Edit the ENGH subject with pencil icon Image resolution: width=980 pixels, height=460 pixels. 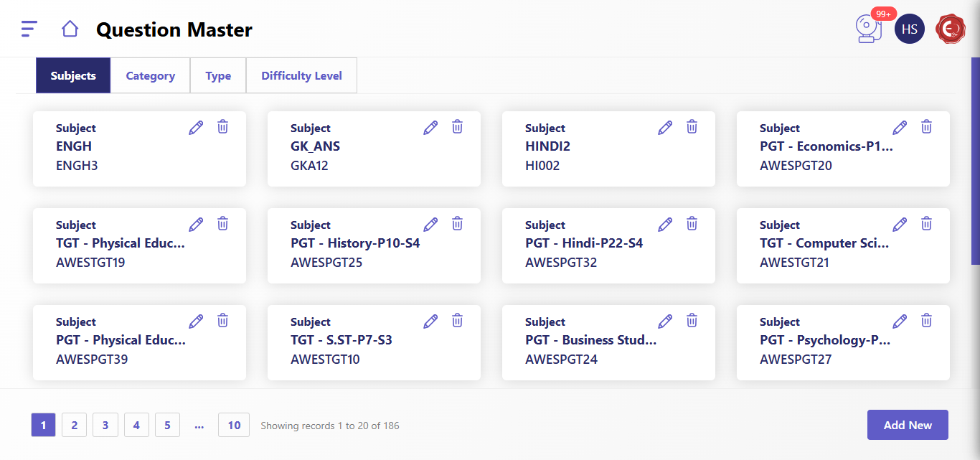pos(196,128)
